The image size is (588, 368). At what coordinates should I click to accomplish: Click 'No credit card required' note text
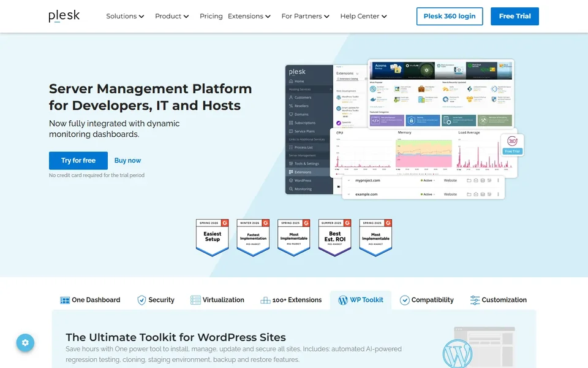(96, 175)
